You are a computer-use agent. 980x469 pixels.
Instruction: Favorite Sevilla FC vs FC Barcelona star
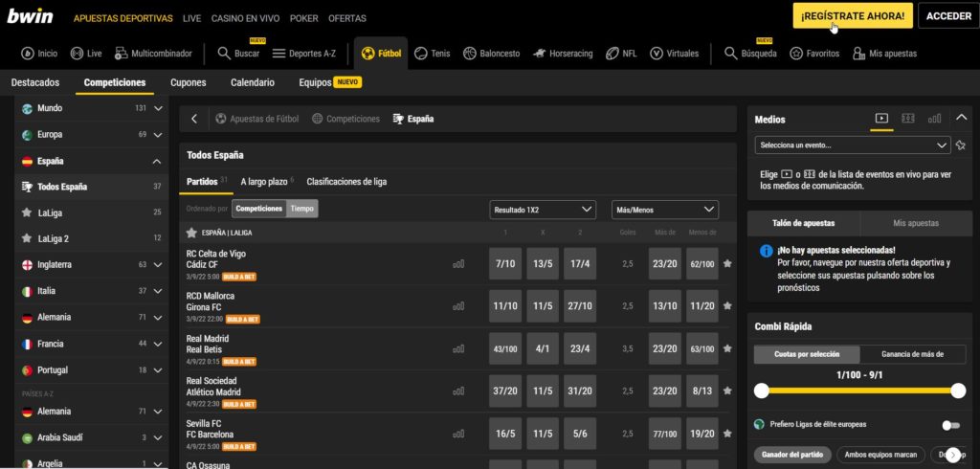coord(727,434)
